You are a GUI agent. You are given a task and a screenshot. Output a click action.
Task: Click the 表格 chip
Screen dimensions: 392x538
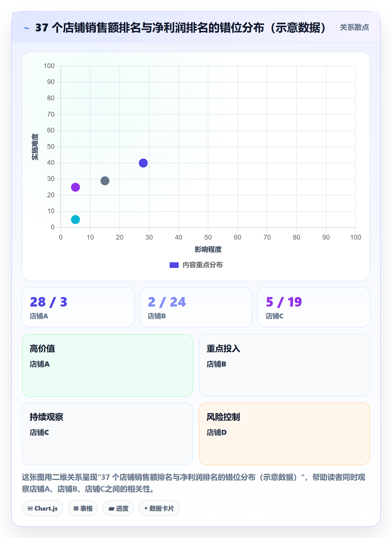click(83, 508)
